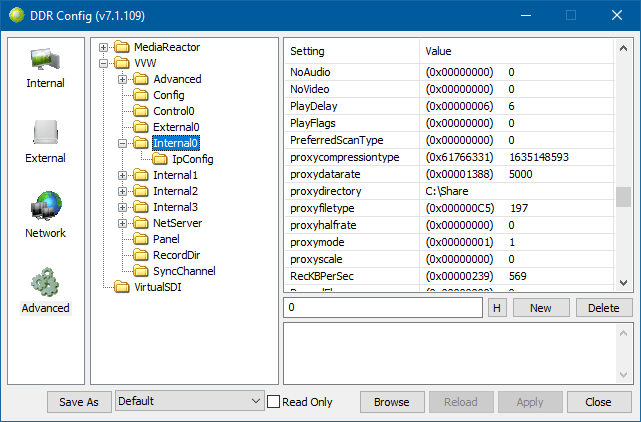Click the settings list scrollbar thumb

(623, 197)
